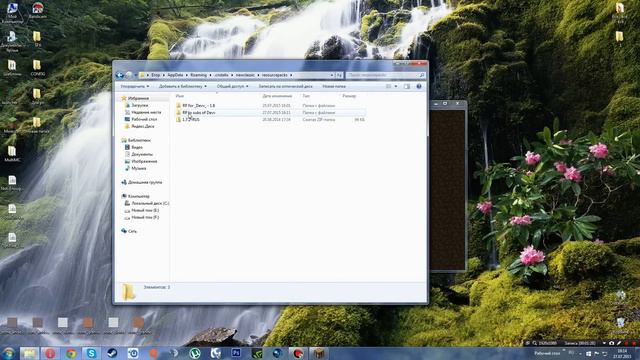Open the Упорядочить menu
This screenshot has width=640, height=360.
135,87
